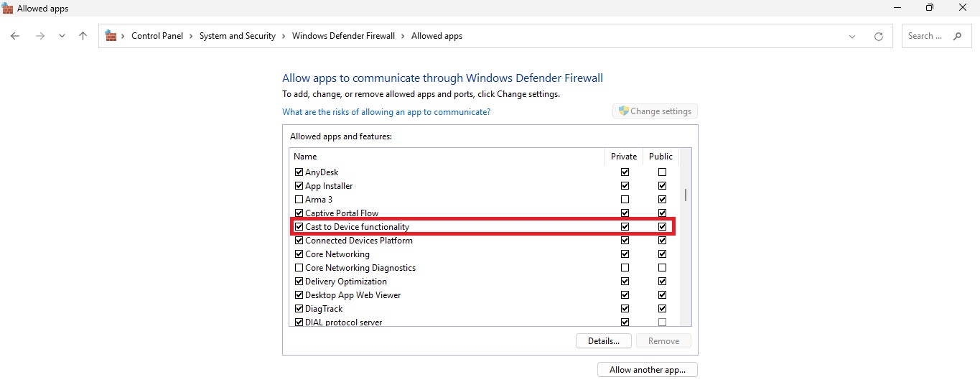
Task: Select the Delivery Optimization row text
Action: pyautogui.click(x=346, y=282)
